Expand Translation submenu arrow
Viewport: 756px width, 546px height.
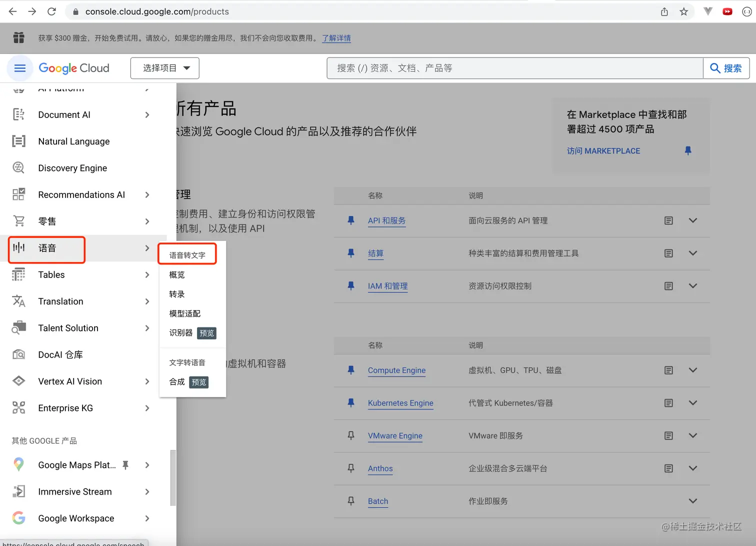(147, 301)
